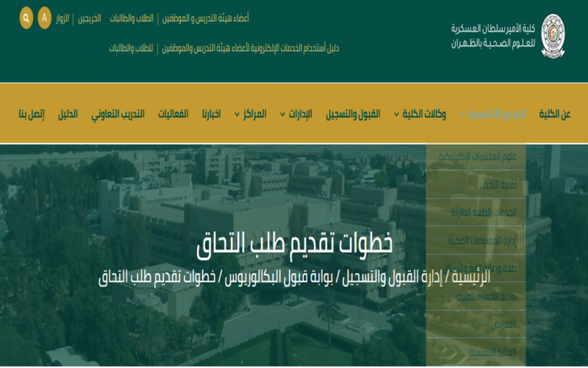Select التمريض from the submenu

pyautogui.click(x=476, y=324)
